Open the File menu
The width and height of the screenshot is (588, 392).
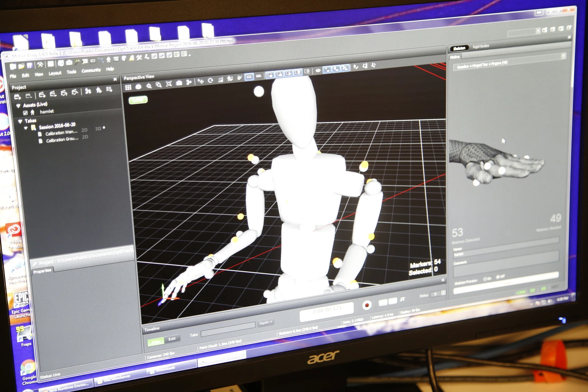tap(13, 76)
